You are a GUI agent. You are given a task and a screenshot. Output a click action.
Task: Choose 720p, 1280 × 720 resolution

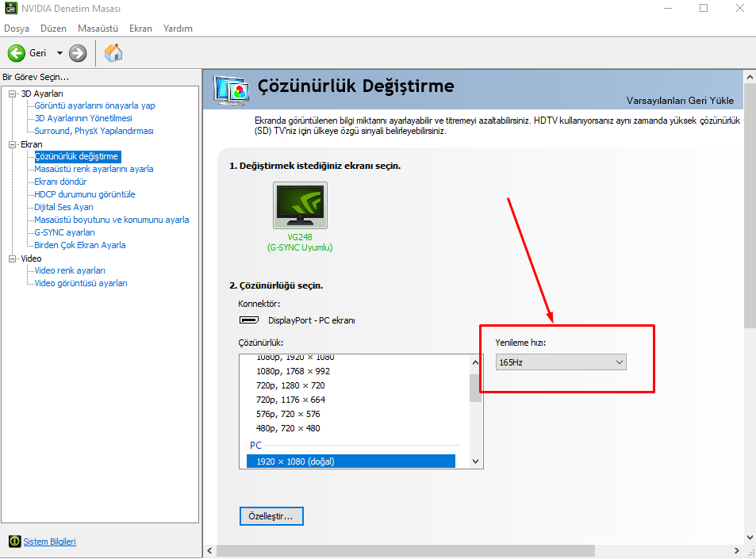(x=290, y=385)
